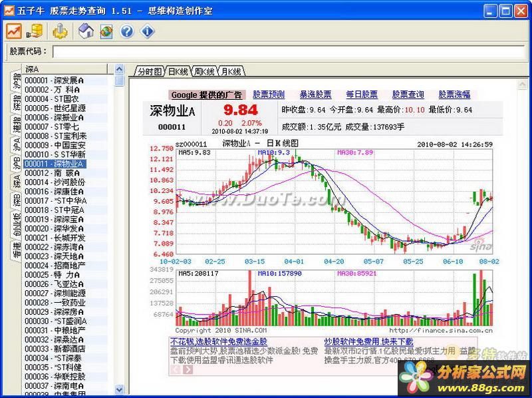Select the 深指 vertical side tab
The width and height of the screenshot is (532, 398).
pos(16,103)
